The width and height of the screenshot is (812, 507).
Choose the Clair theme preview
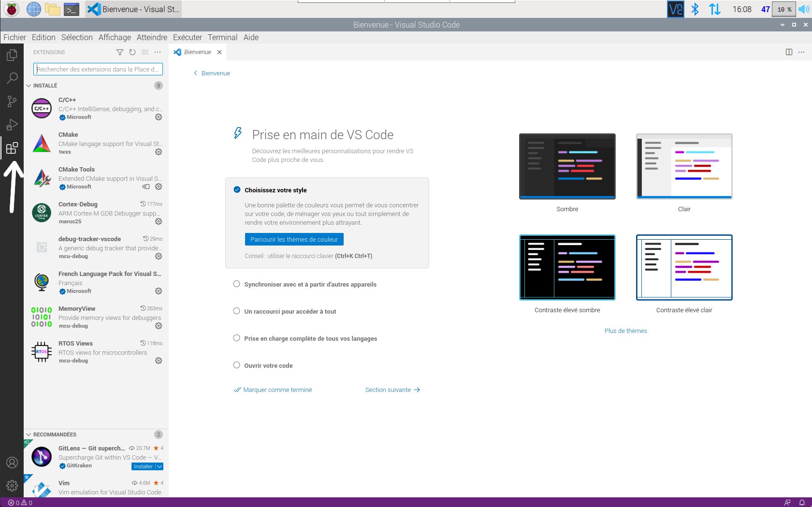click(684, 166)
